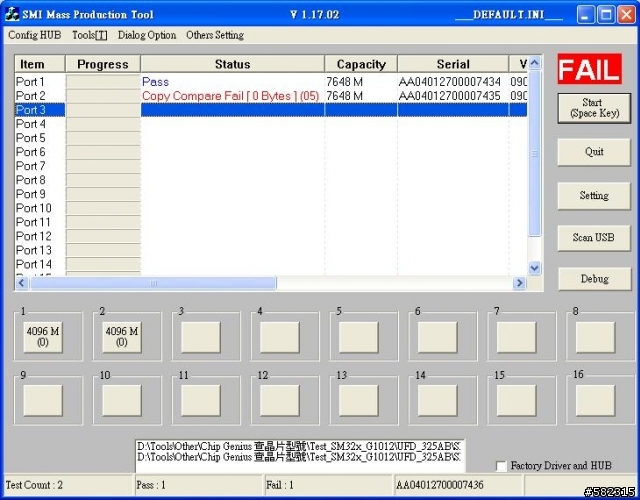The height and width of the screenshot is (500, 640).
Task: Click the Progress column header
Action: [x=103, y=64]
